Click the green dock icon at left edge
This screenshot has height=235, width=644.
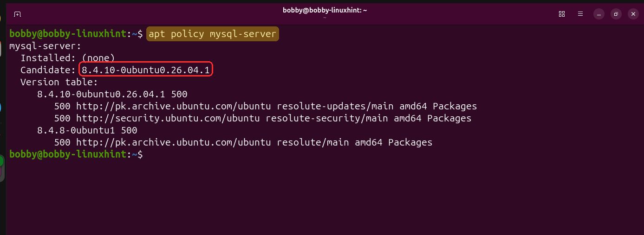point(2,161)
